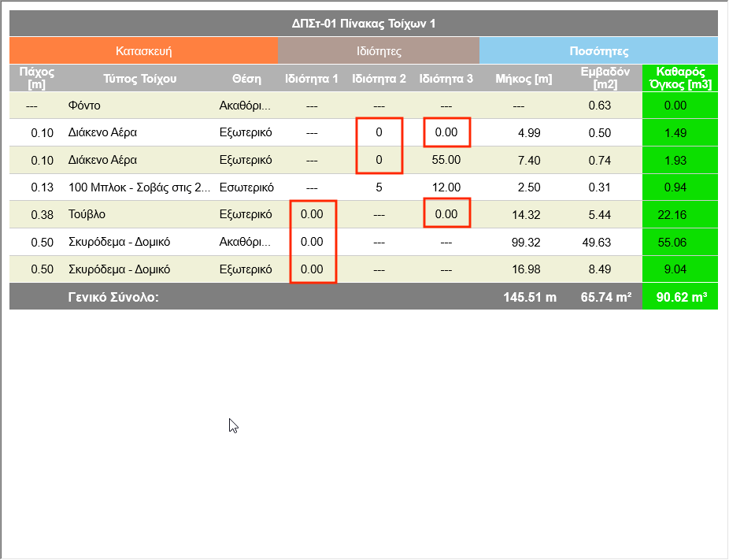Viewport: 729px width, 560px height.
Task: Click net volume 0.00 in Φόντο row
Action: coord(675,106)
